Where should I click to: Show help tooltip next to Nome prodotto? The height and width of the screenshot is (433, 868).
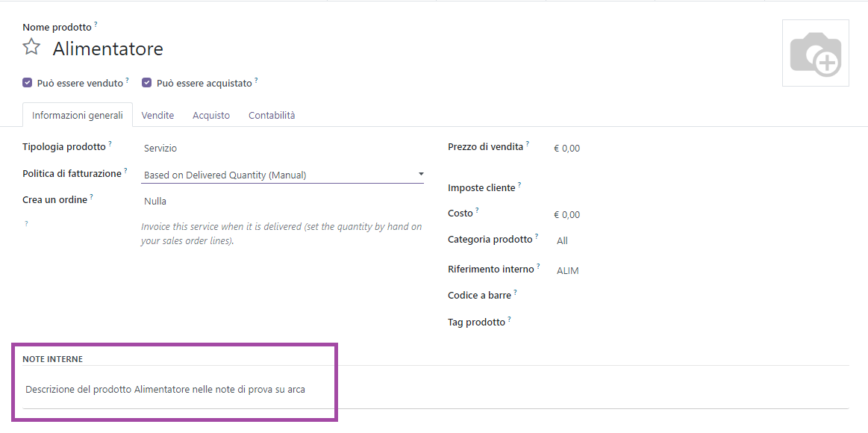tap(96, 25)
